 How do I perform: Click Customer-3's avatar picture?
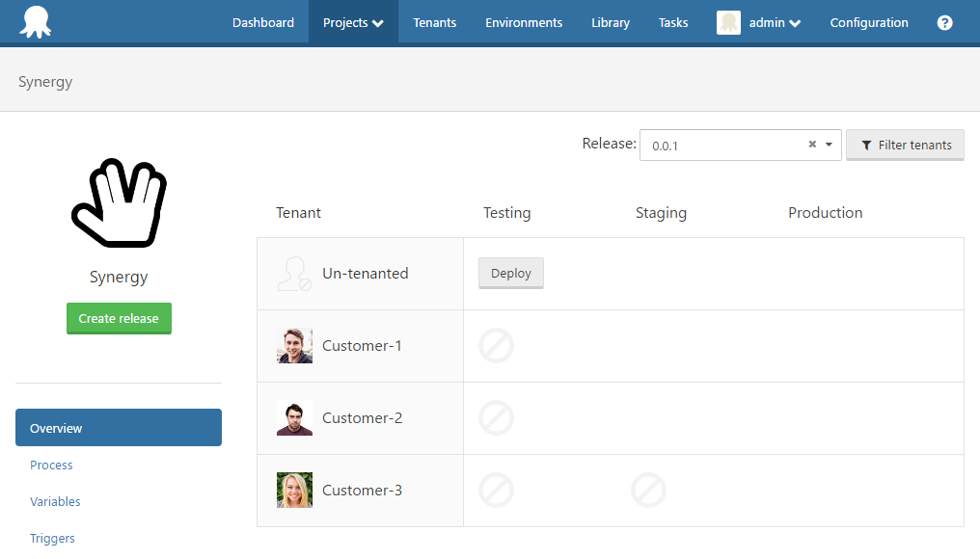pos(294,490)
